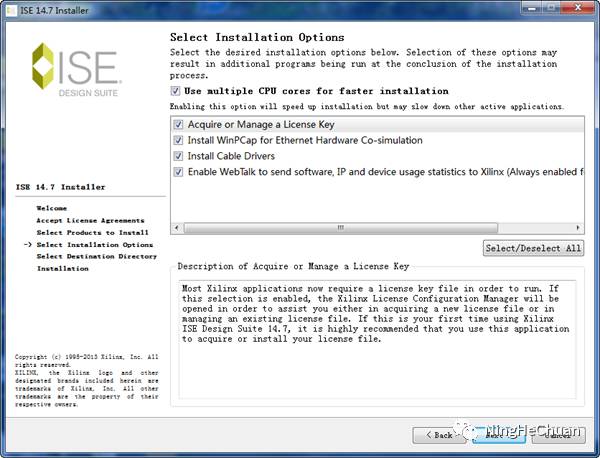The image size is (600, 458).
Task: Select the Select Products to Install step
Action: [x=93, y=232]
